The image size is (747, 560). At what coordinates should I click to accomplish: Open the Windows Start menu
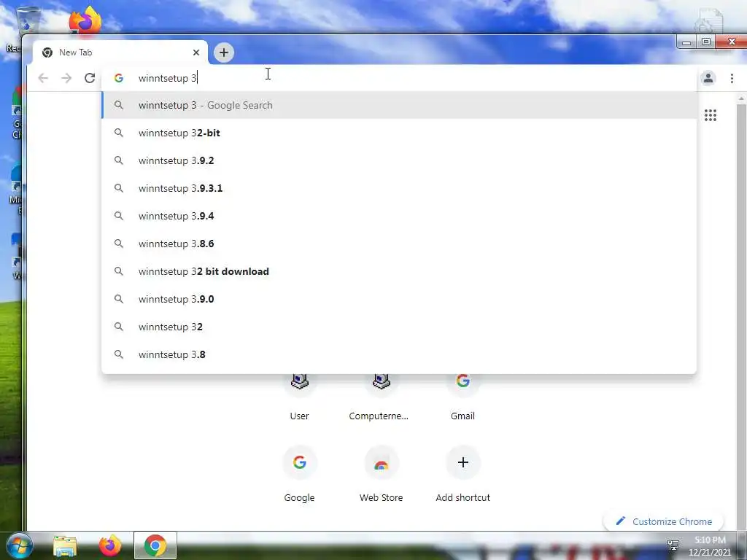(x=20, y=545)
